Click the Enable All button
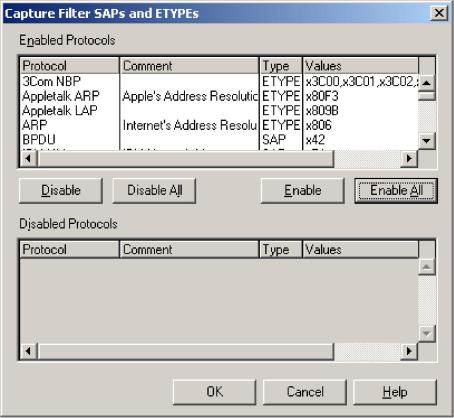454x418 pixels. [396, 191]
